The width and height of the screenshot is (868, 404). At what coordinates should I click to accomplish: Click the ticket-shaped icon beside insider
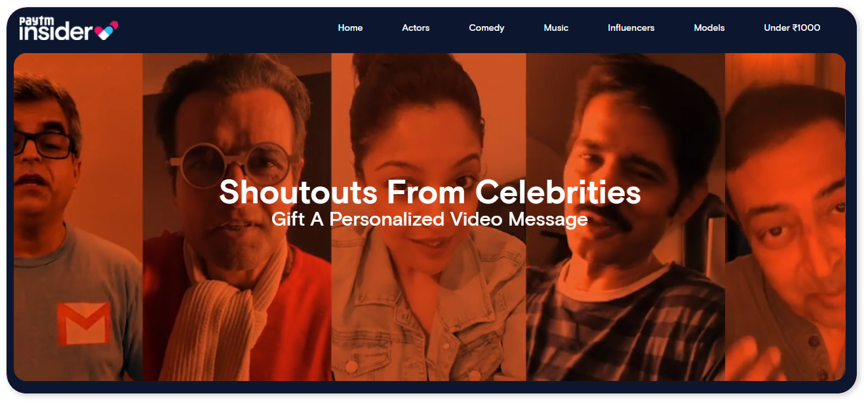[x=106, y=31]
